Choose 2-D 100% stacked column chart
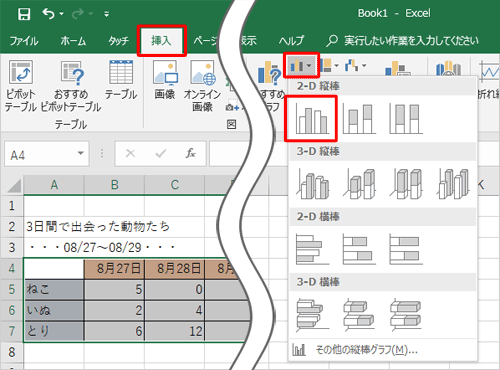 (x=406, y=119)
